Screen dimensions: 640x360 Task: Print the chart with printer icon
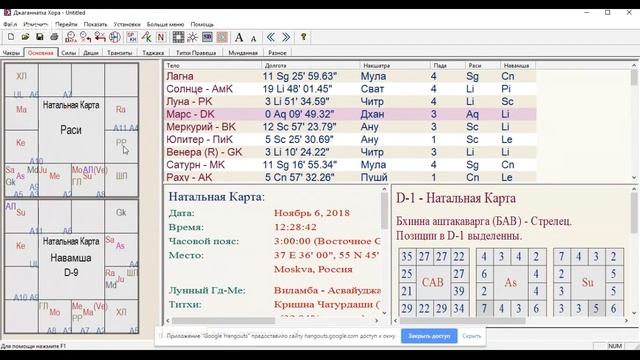(x=54, y=37)
